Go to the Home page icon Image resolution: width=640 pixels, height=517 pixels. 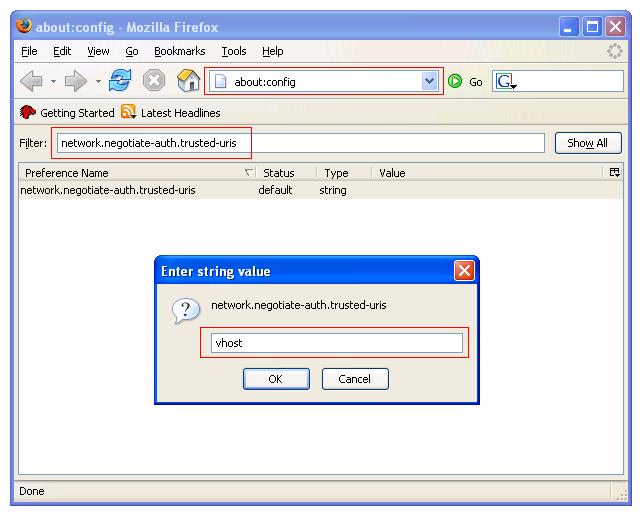coord(187,82)
